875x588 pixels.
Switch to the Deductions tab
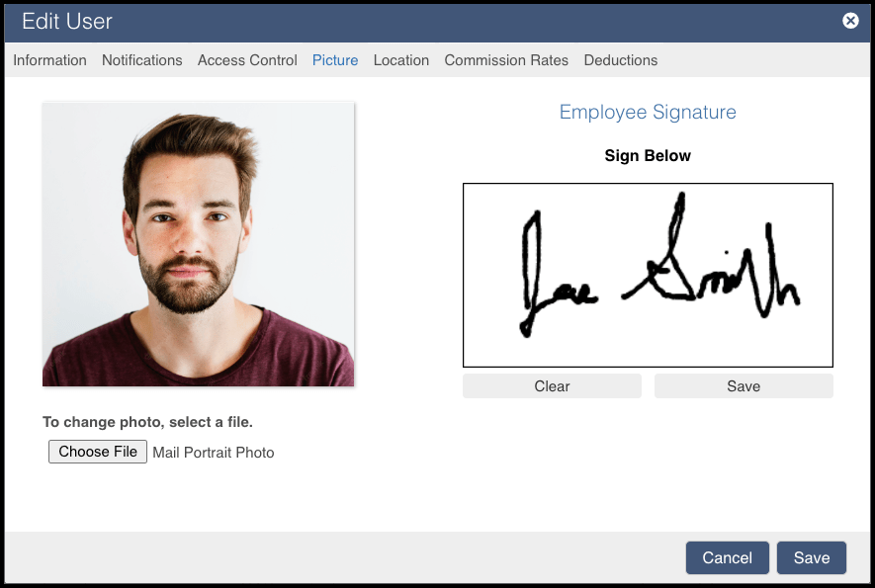pos(621,60)
